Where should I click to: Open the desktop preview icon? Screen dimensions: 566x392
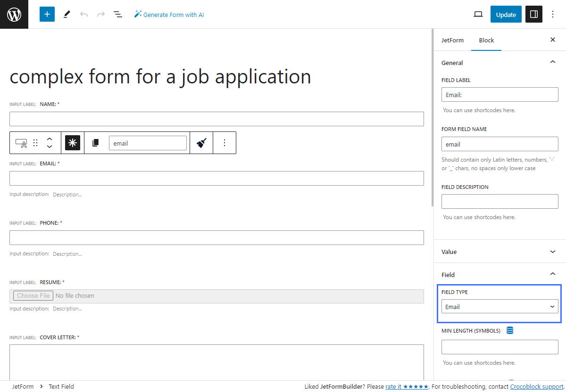[x=478, y=14]
